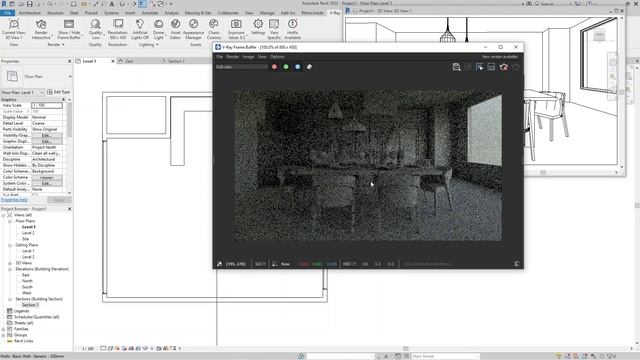Click the View Scale input field
The image size is (640, 360).
coord(47,105)
